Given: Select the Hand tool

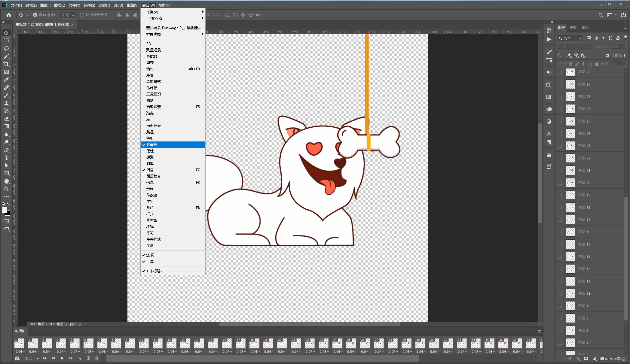Looking at the screenshot, I should click(6, 181).
